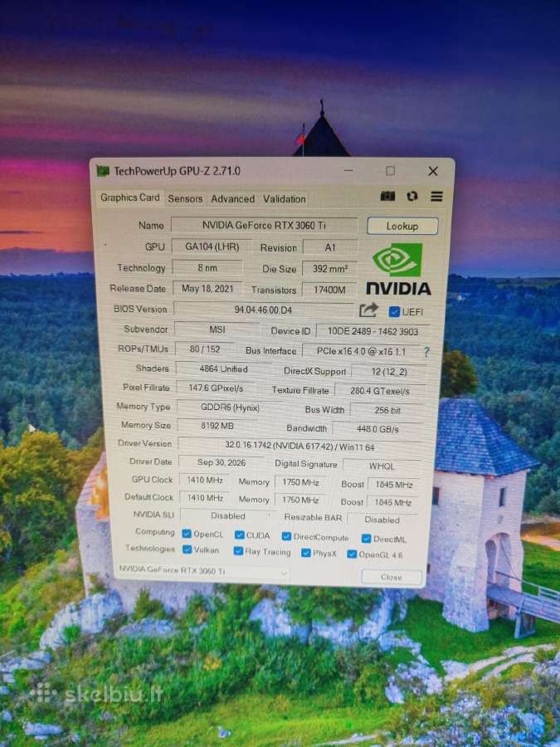Toggle the DirectCompute checkbox
The height and width of the screenshot is (747, 560).
point(286,536)
